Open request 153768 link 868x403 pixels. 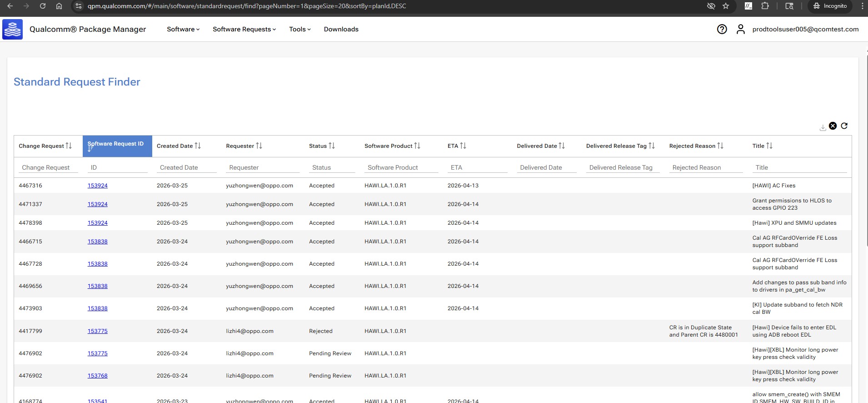coord(98,376)
